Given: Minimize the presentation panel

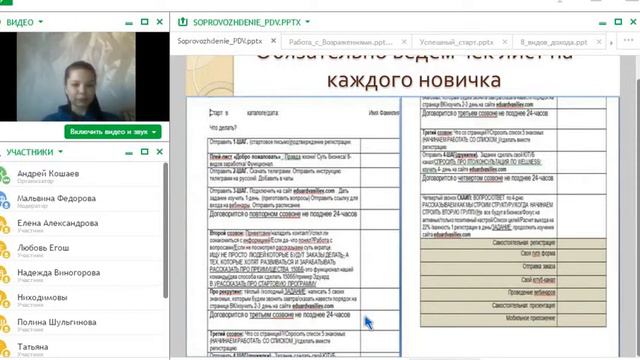Looking at the screenshot, I should [x=602, y=23].
